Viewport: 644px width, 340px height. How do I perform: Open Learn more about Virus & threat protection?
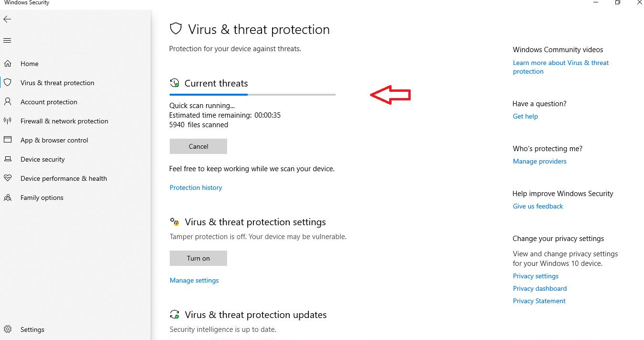pos(561,67)
